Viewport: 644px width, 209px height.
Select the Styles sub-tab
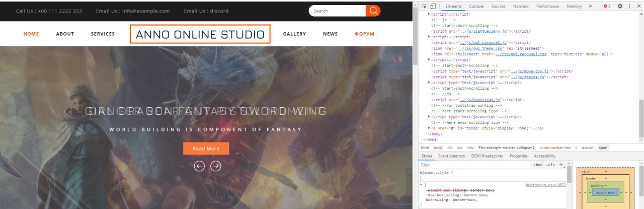point(427,156)
